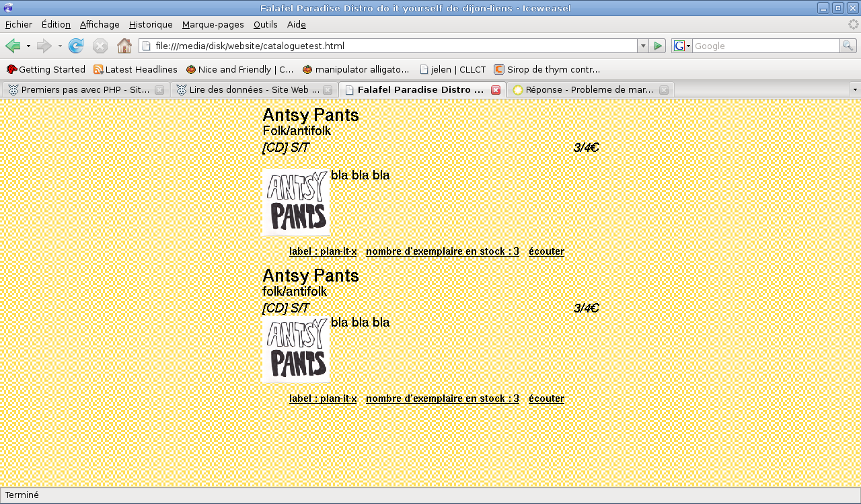Screen dimensions: 861x504
Task: Click first 'label : plan-it-x' link
Action: pos(323,251)
